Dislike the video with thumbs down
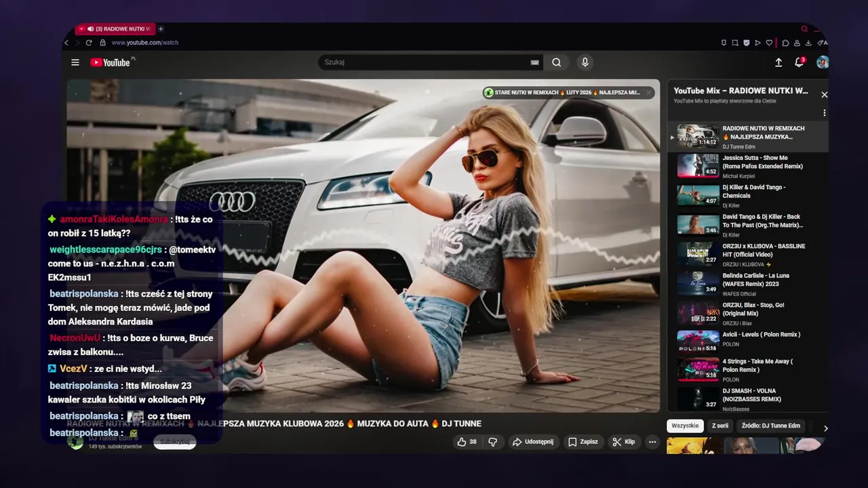The image size is (868, 488). [493, 441]
